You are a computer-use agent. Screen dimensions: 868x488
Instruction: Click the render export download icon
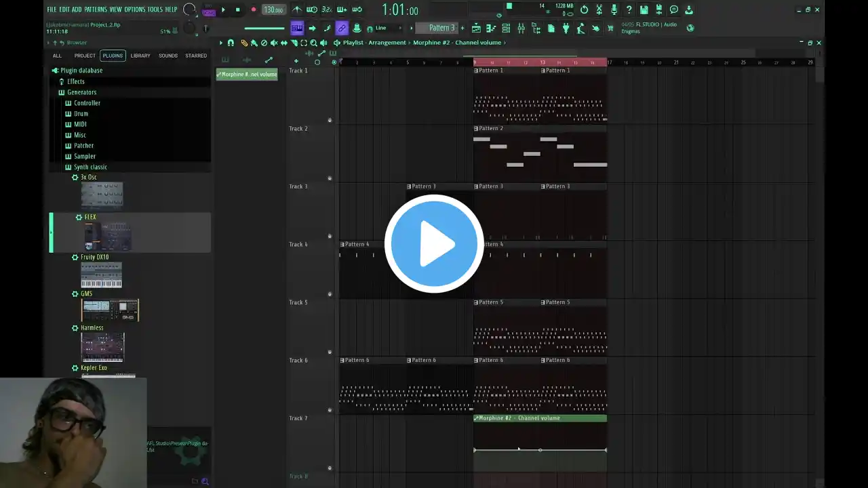coord(689,9)
